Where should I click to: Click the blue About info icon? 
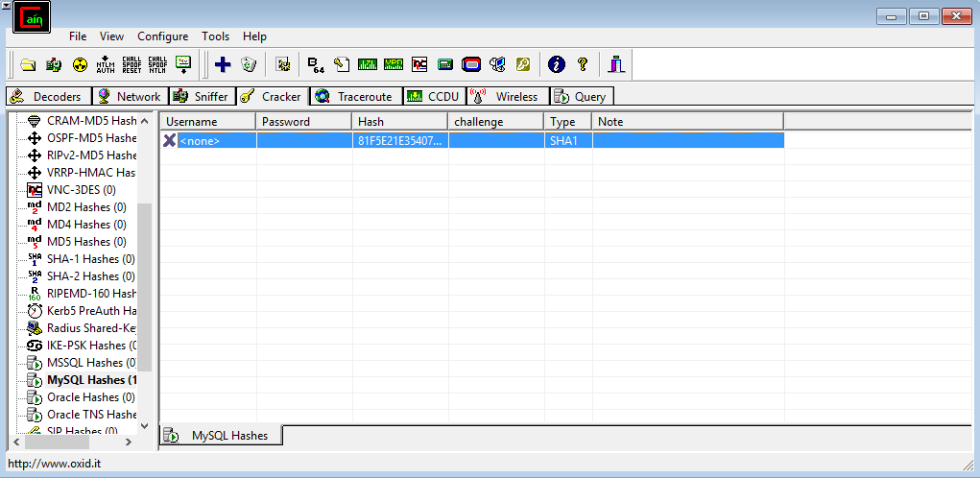(x=557, y=64)
